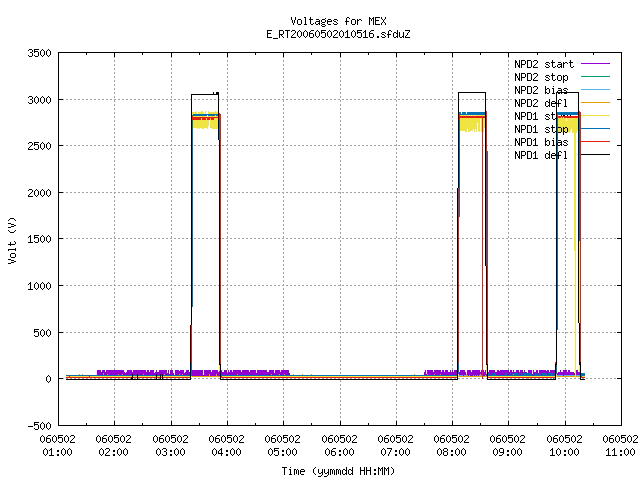Click the 'NPD1 bias' legend label
This screenshot has width=640, height=480.
pyautogui.click(x=541, y=142)
